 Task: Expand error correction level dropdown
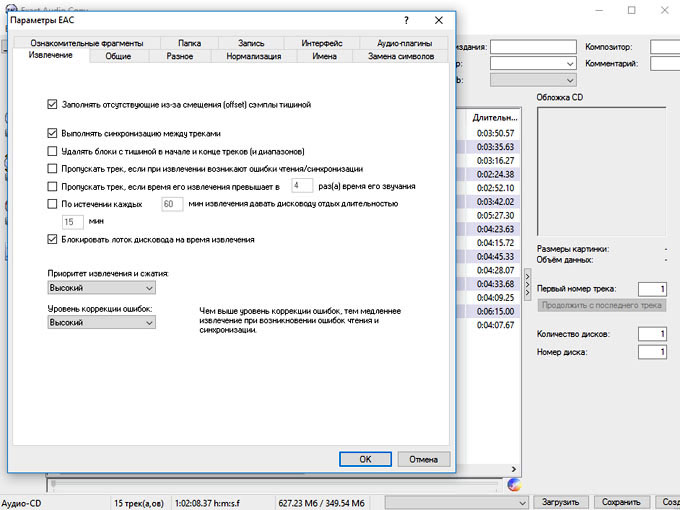[x=101, y=323]
